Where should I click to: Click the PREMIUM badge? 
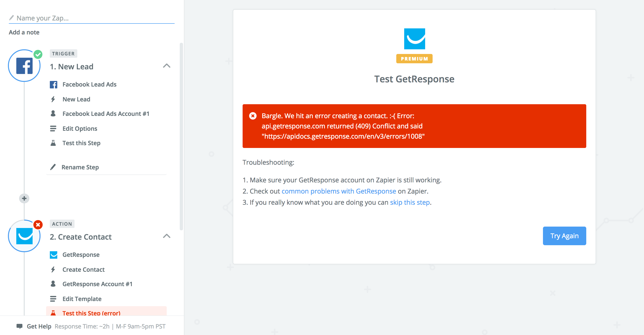[414, 59]
